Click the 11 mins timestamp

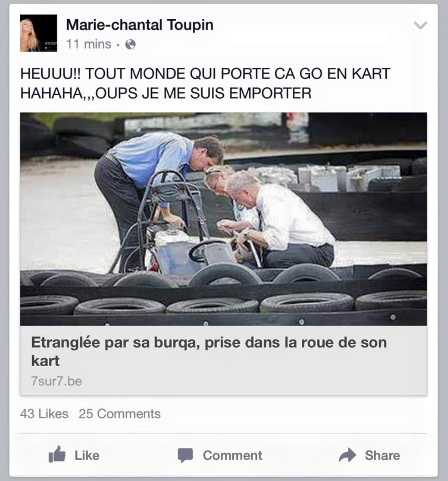point(89,44)
